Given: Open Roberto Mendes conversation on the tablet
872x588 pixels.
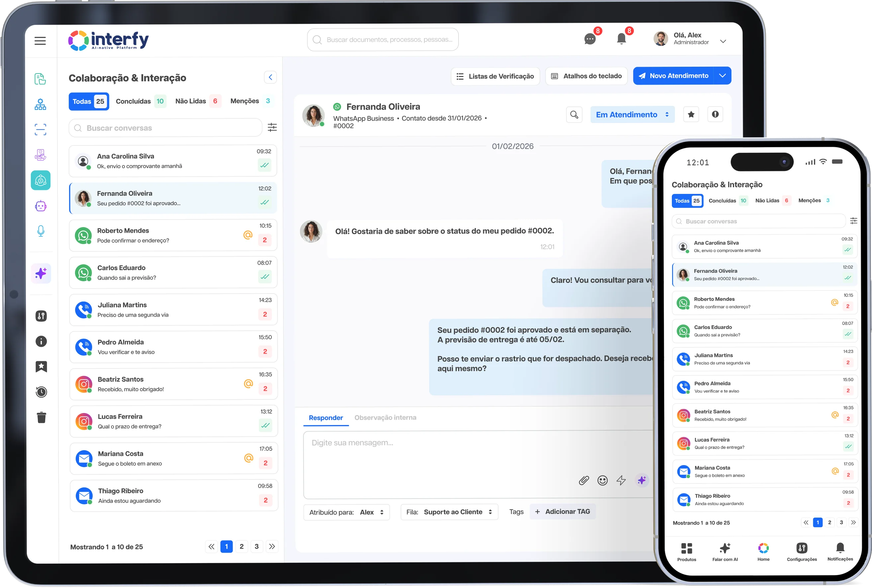Looking at the screenshot, I should tap(173, 235).
